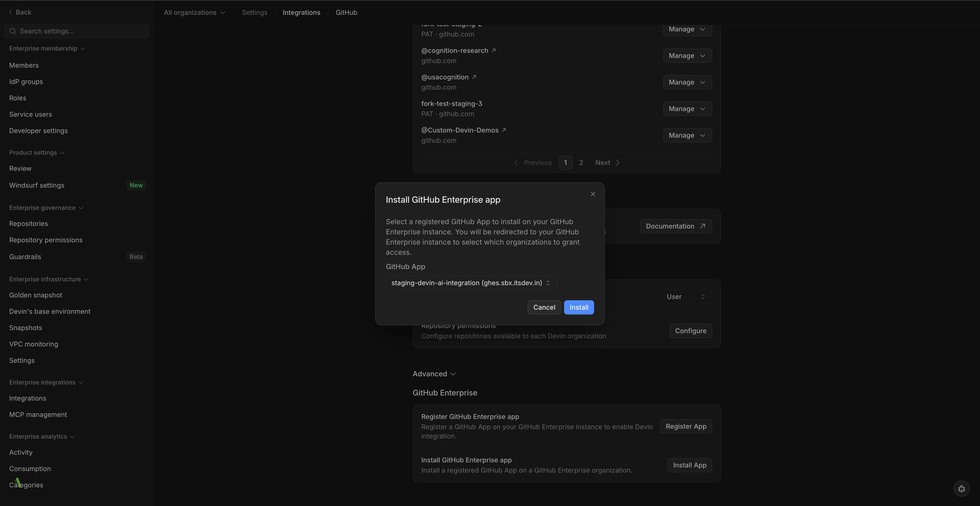Click the GitHub breadcrumb
The height and width of the screenshot is (506, 980).
pos(346,13)
